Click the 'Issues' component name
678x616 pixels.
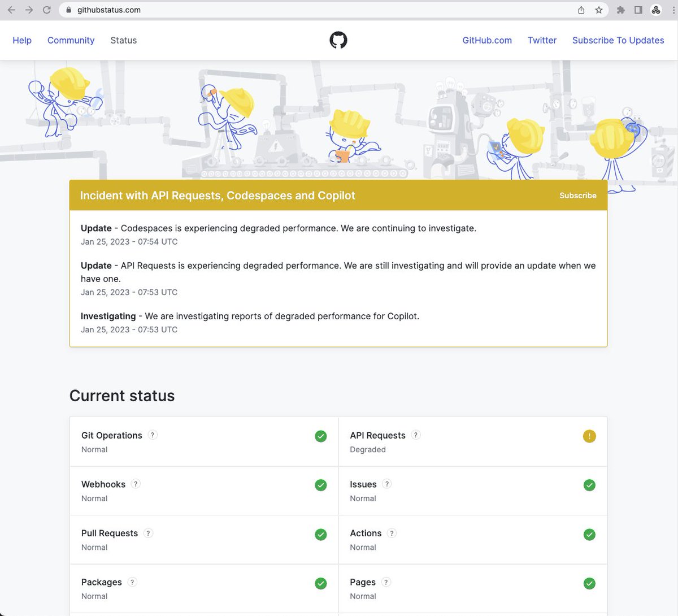(x=363, y=484)
